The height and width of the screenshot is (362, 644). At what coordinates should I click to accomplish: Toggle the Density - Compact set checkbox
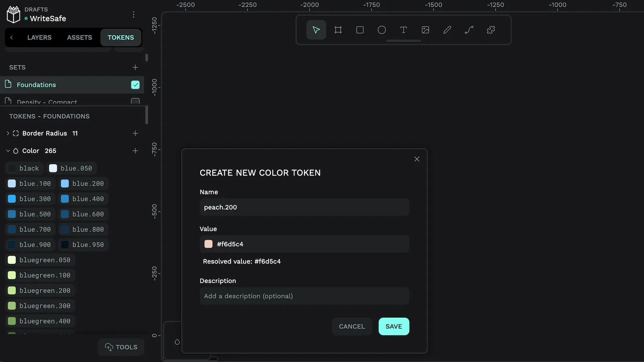point(135,101)
